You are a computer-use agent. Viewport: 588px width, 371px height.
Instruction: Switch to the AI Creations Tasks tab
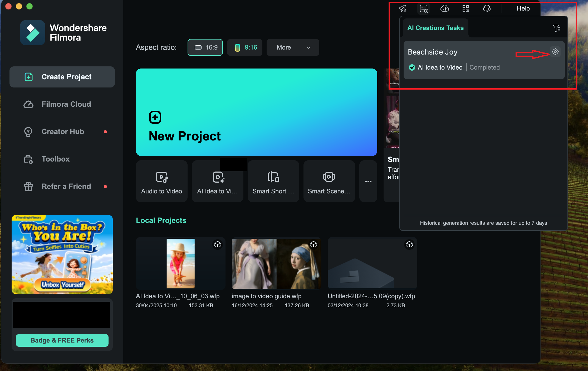[435, 28]
